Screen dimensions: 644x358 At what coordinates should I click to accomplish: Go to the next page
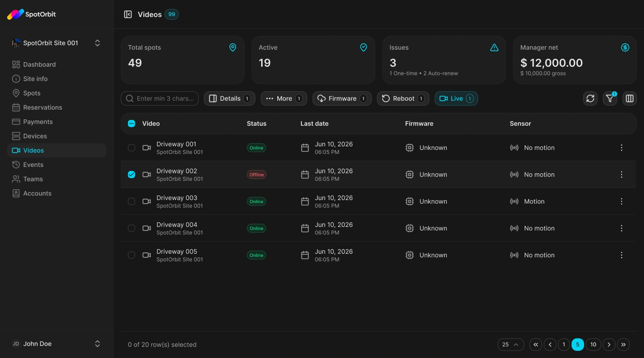(609, 345)
